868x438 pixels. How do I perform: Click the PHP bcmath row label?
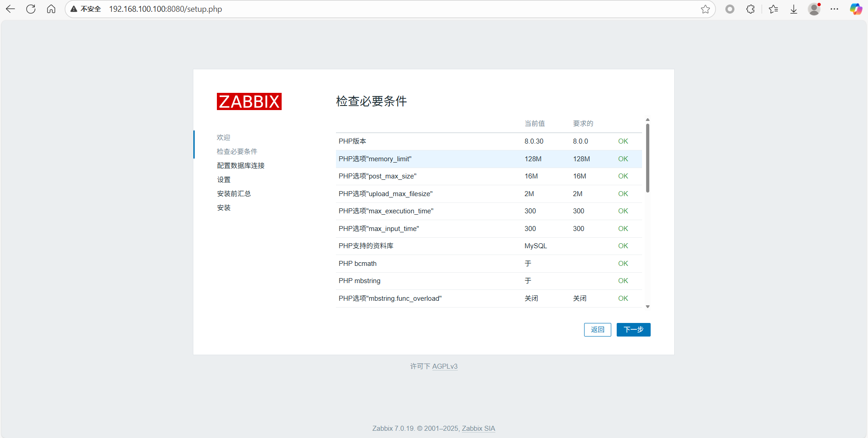tap(357, 264)
